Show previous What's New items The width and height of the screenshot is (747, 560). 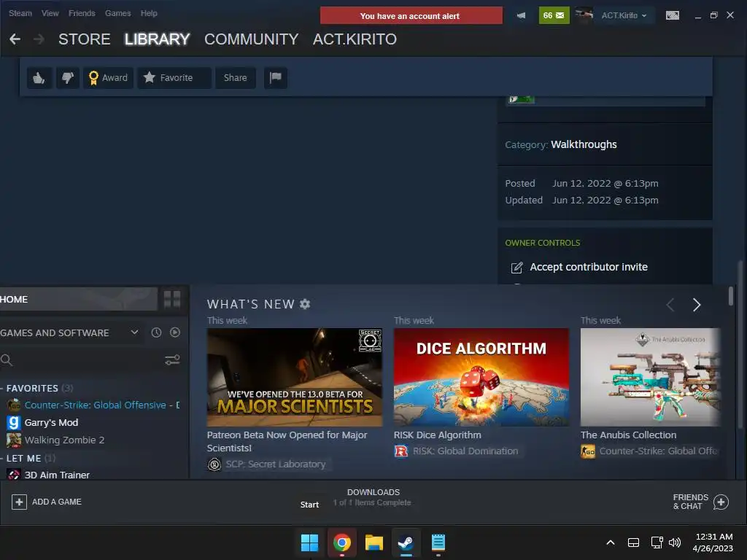coord(670,305)
